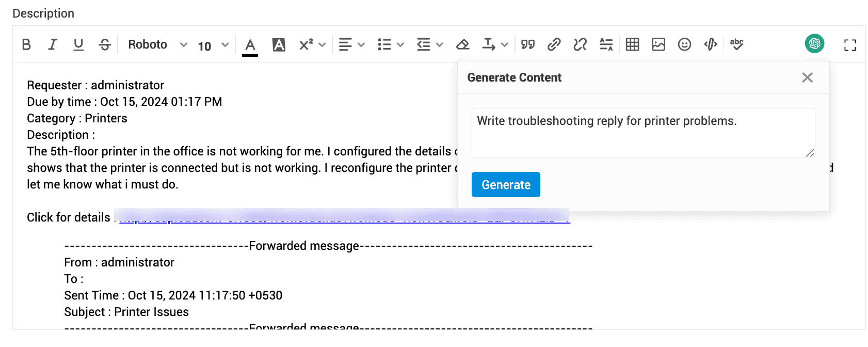Expand the indent options arrow

tap(440, 45)
